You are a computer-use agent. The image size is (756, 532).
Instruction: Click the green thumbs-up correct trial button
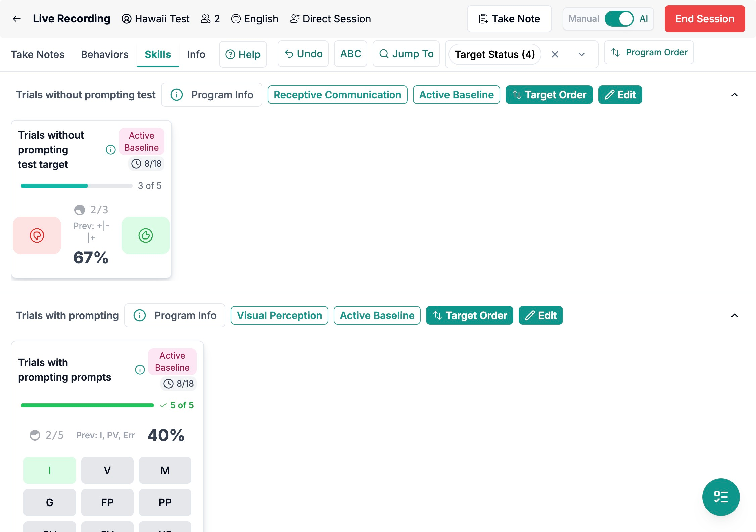pyautogui.click(x=146, y=235)
